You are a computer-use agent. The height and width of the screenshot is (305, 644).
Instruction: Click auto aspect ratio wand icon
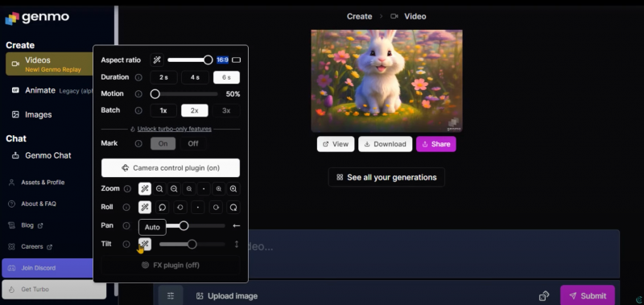click(x=157, y=60)
